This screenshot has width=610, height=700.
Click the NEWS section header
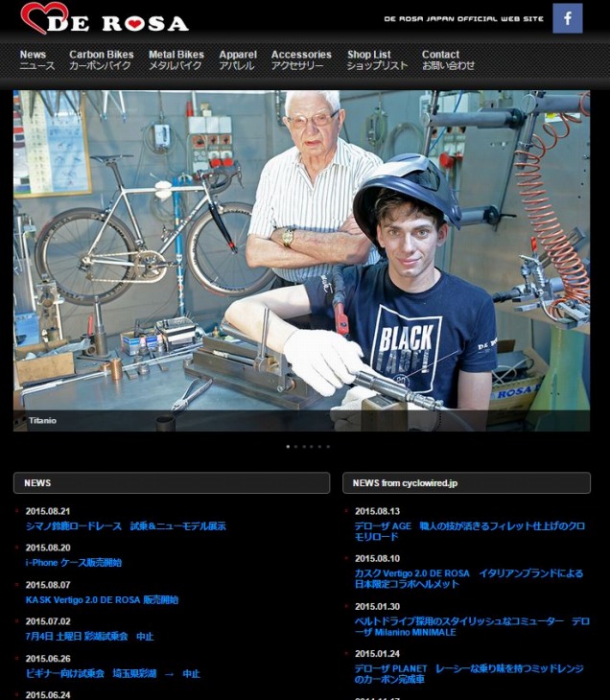click(x=172, y=483)
